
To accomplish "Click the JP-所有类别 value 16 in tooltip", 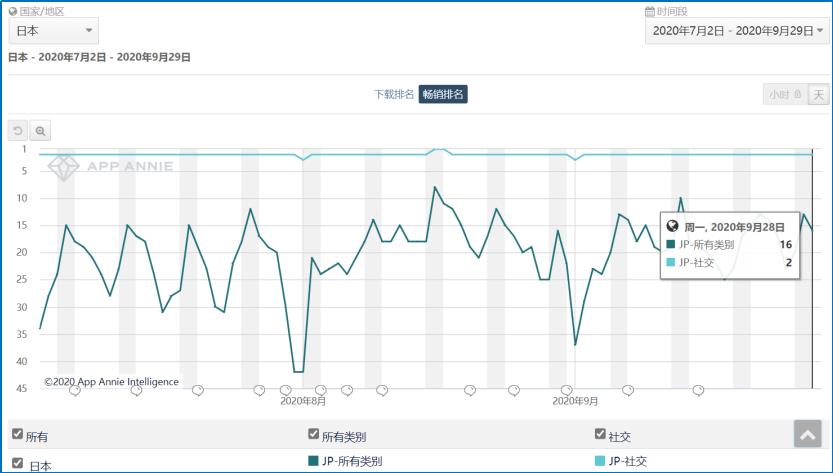I will click(786, 244).
